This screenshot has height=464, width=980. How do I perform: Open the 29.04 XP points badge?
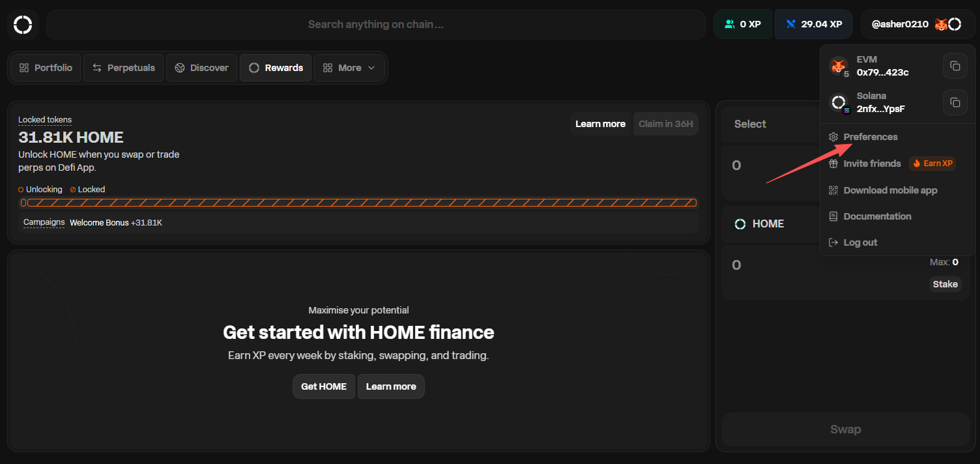coord(813,25)
